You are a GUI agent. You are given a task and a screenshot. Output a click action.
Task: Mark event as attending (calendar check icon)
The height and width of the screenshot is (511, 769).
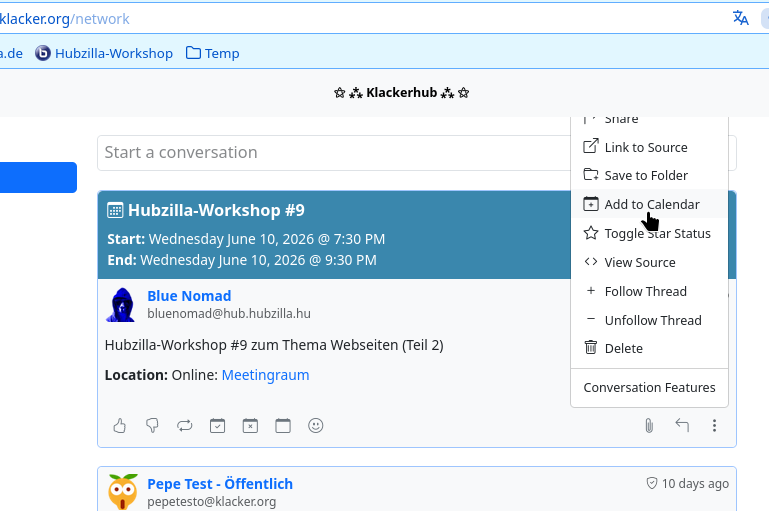coord(217,426)
